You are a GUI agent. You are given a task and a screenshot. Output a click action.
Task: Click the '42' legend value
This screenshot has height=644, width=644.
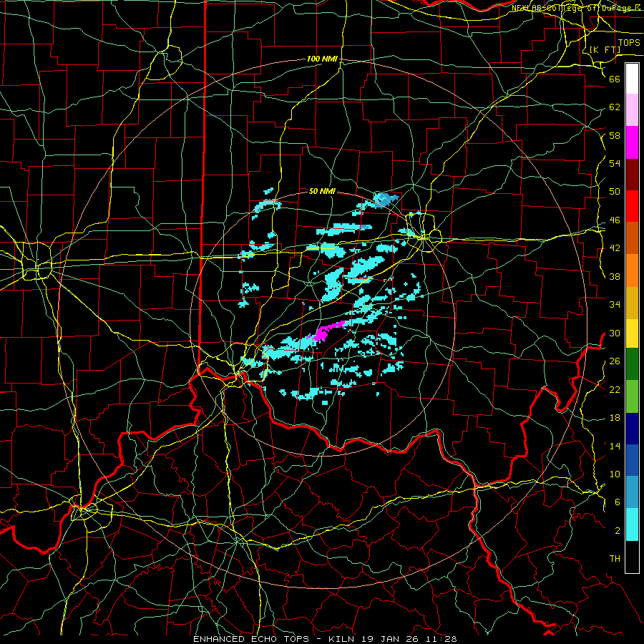pyautogui.click(x=615, y=248)
